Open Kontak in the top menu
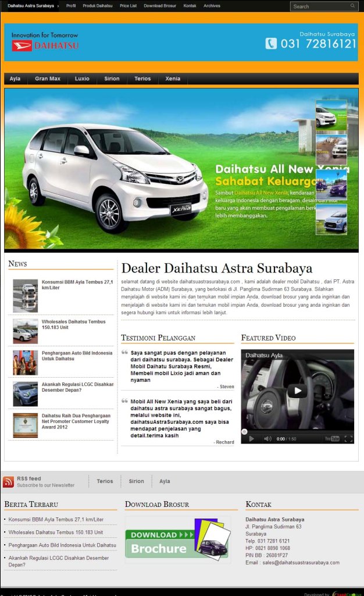 (190, 6)
